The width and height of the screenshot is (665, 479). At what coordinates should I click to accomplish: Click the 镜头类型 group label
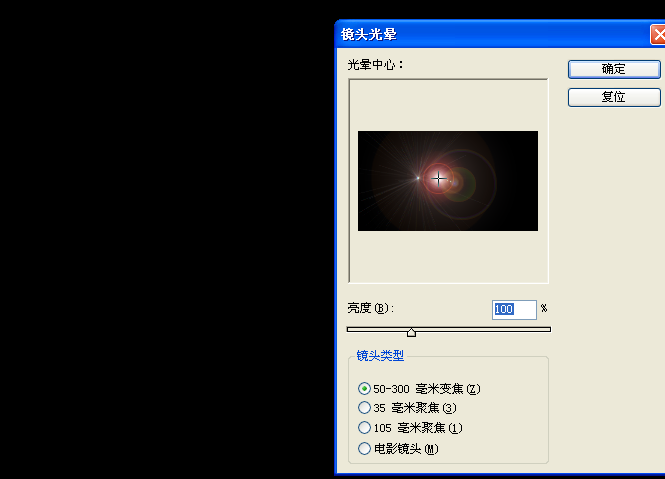pos(380,356)
